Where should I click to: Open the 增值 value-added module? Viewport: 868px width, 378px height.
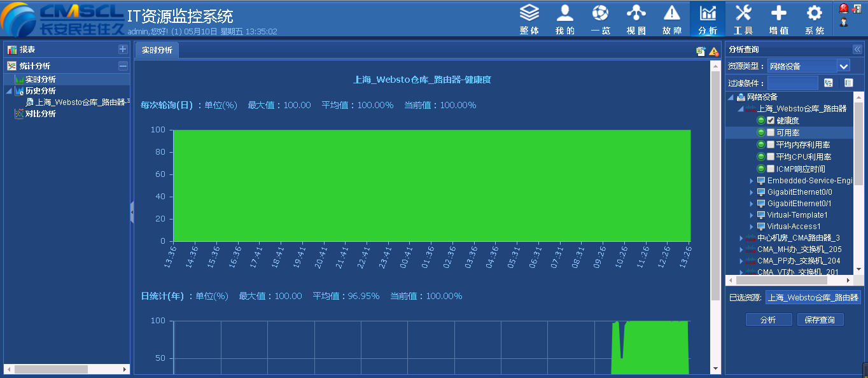tap(779, 19)
